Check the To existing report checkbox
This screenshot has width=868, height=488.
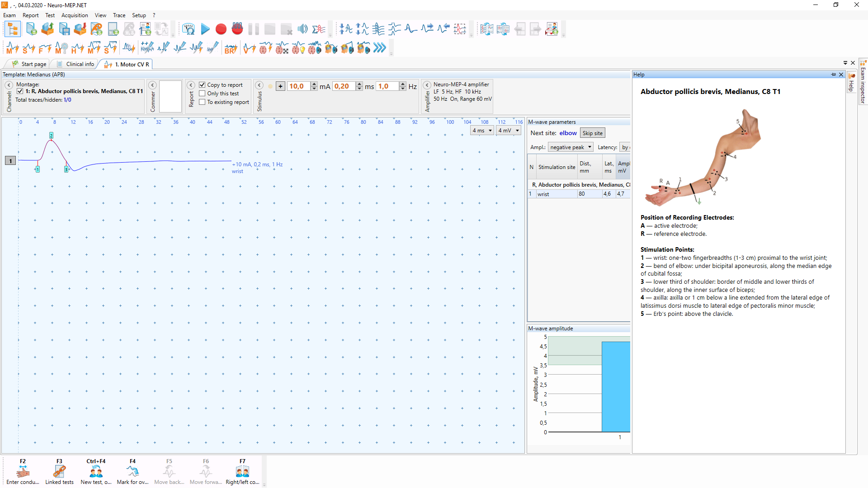coord(202,102)
